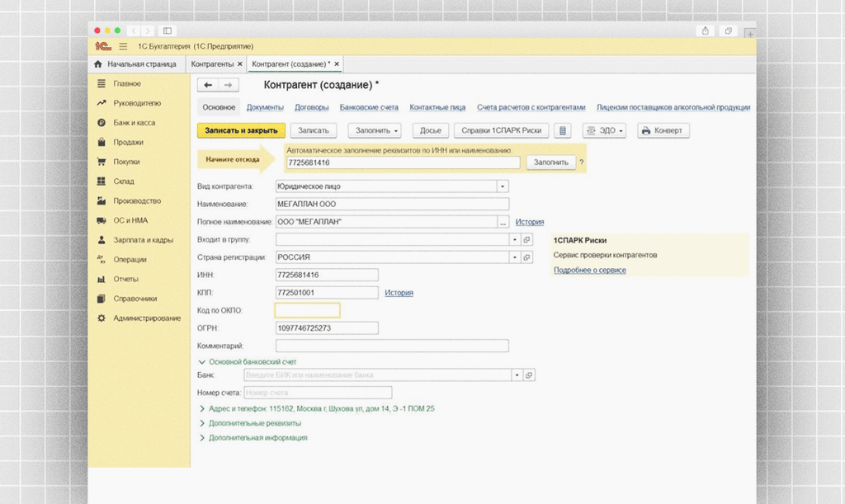845x504 pixels.
Task: Click the Зарплата и кадры person icon
Action: 101,239
